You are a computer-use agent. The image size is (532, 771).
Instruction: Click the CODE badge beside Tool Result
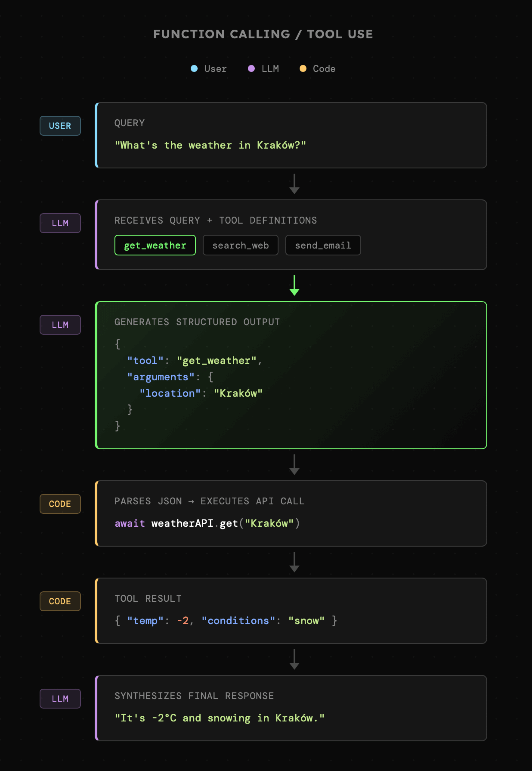point(60,601)
